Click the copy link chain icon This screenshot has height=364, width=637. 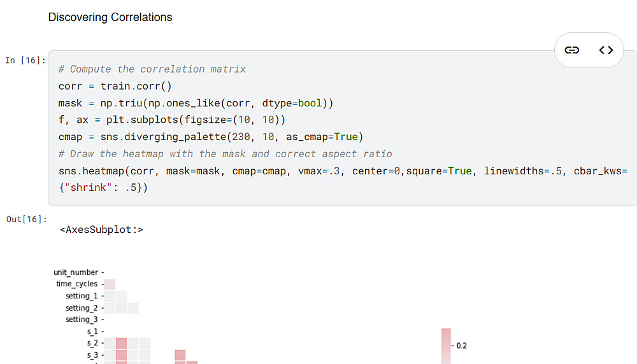pos(572,50)
